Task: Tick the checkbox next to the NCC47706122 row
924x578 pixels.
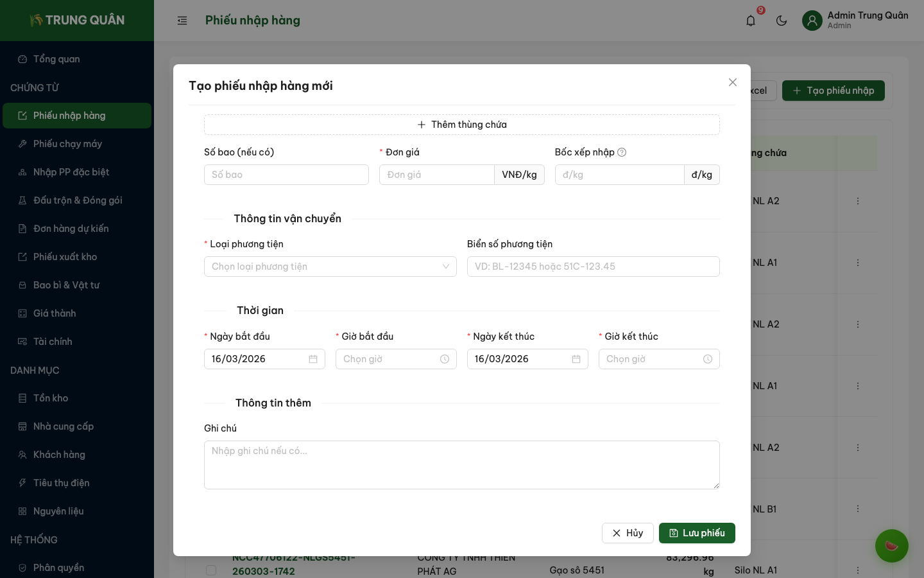Action: click(211, 570)
